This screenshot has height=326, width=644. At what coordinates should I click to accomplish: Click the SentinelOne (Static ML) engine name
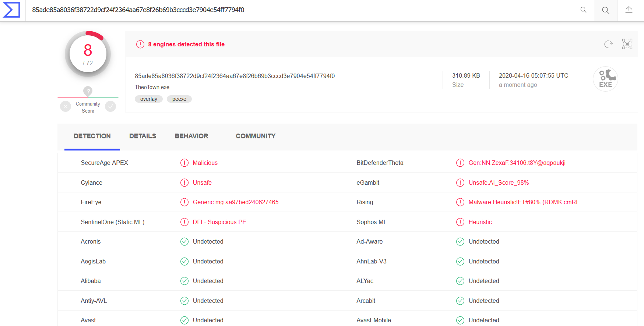pos(113,222)
